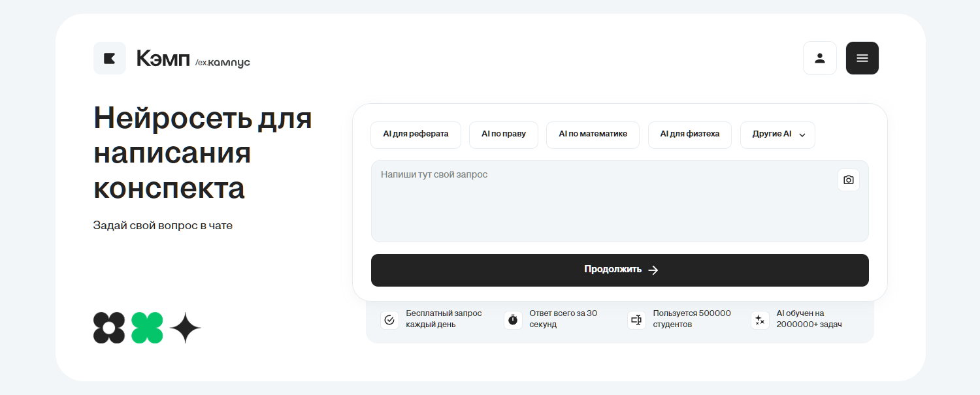Click the camera upload icon
Screen dimensions: 980x395
848,180
